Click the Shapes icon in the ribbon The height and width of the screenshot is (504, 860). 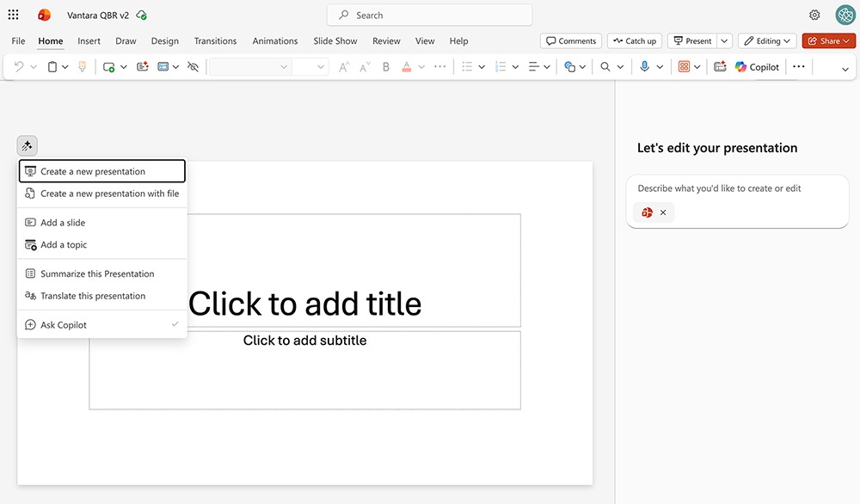(x=569, y=67)
